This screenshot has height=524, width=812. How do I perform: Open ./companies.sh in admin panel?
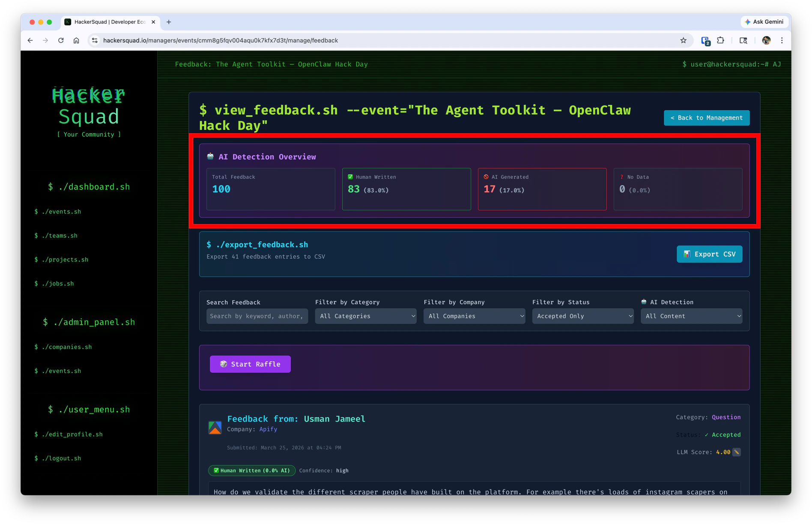[63, 347]
